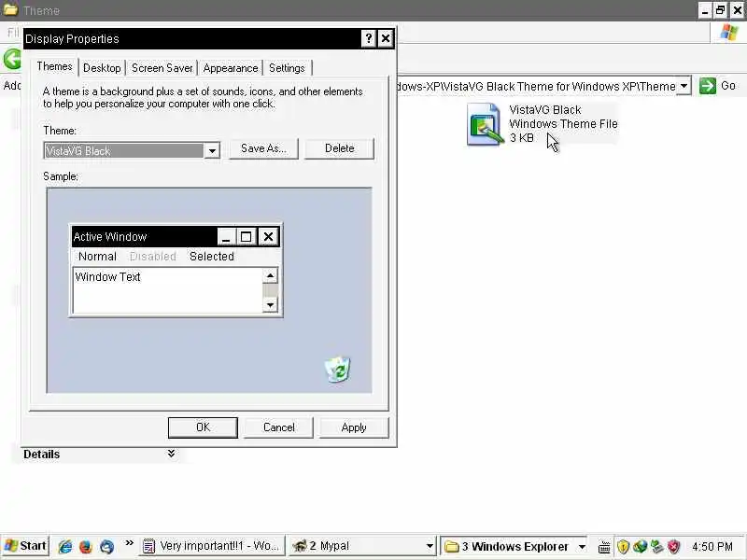Click Selected menu in sample window
The image size is (747, 560).
pyautogui.click(x=212, y=256)
